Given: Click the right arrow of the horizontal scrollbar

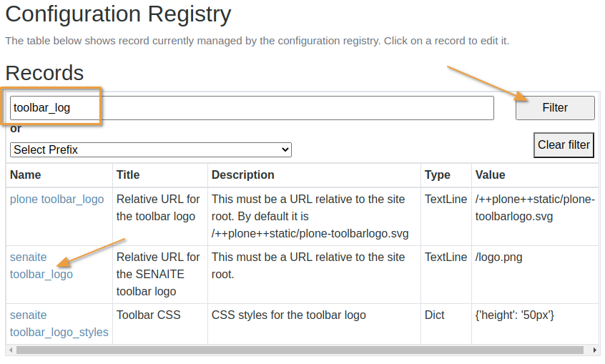Looking at the screenshot, I should [595, 350].
